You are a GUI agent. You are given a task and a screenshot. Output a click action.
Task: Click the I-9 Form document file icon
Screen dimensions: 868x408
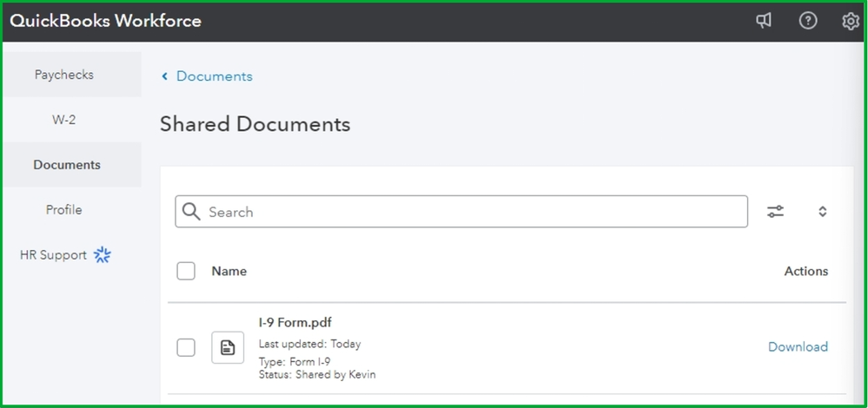point(228,347)
